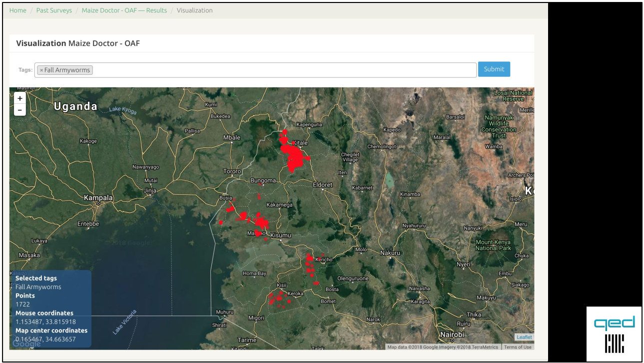Open Past Surveys breadcrumb link
Viewport: 644px width, 363px height.
coord(54,10)
